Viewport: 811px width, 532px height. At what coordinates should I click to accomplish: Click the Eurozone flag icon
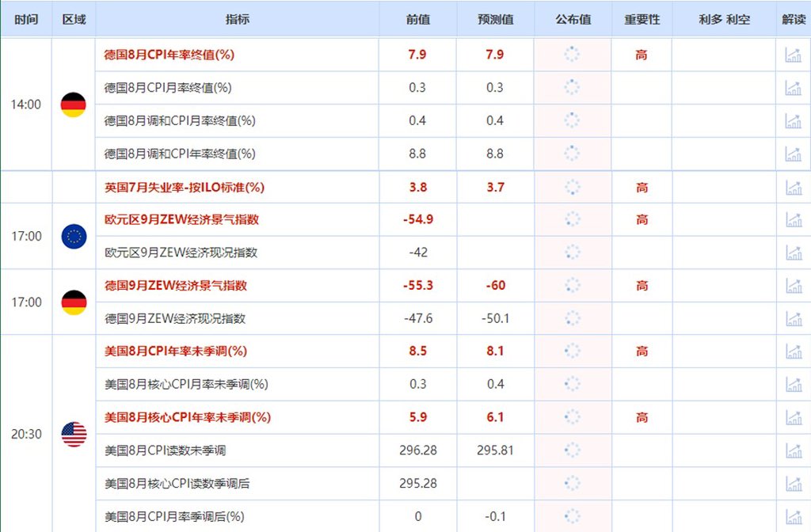(x=74, y=236)
